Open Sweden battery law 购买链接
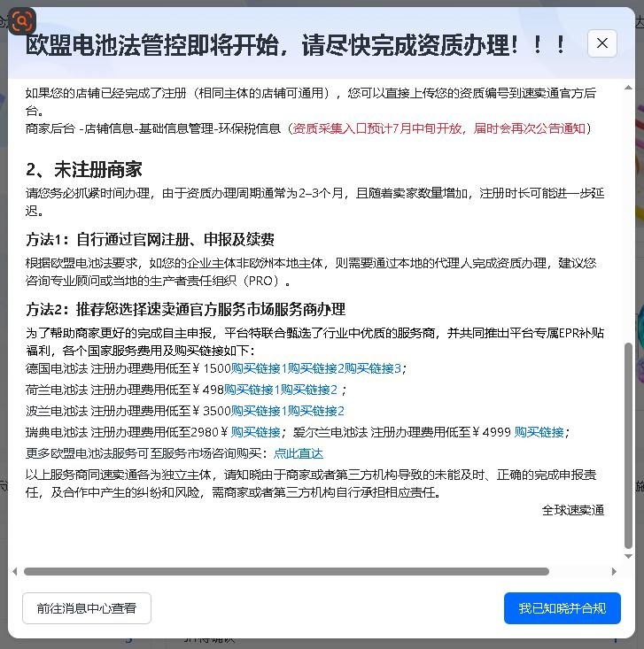 255,432
